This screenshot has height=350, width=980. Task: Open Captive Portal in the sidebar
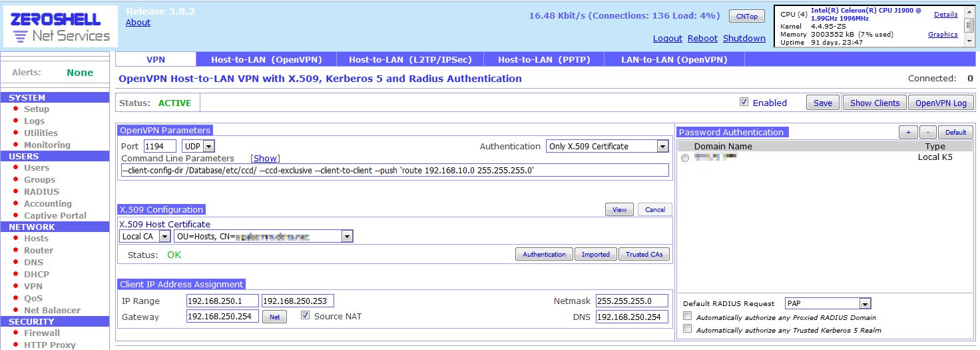tap(55, 215)
